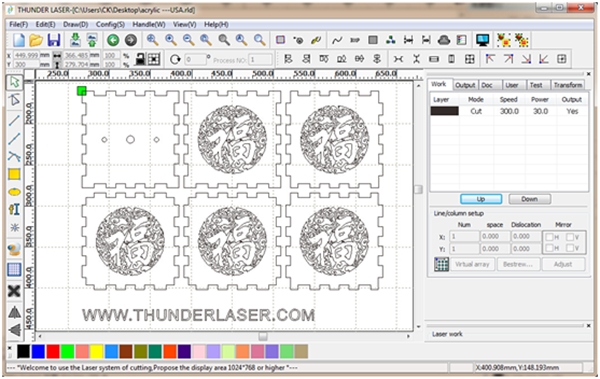
Task: Click the center-on-page icon at toolbar end
Action: [561, 59]
